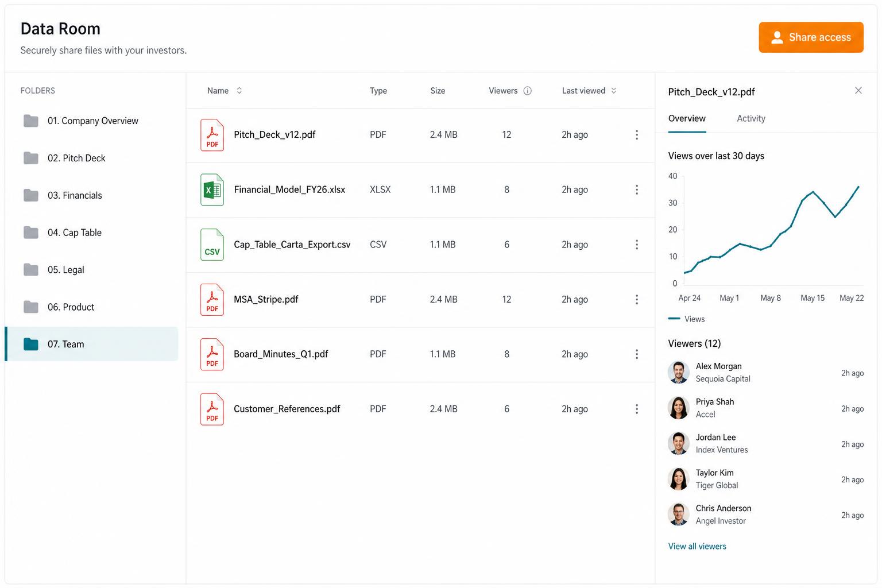Image resolution: width=882 pixels, height=588 pixels.
Task: Click the CSV icon for Cap_Table_Carta_Export.csv
Action: 212,245
